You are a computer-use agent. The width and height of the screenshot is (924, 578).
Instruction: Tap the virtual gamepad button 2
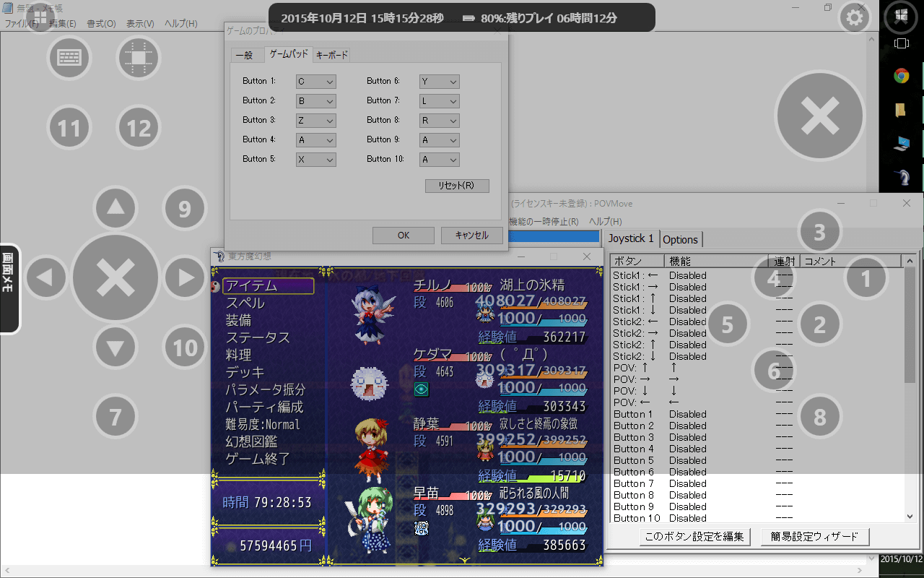click(819, 324)
